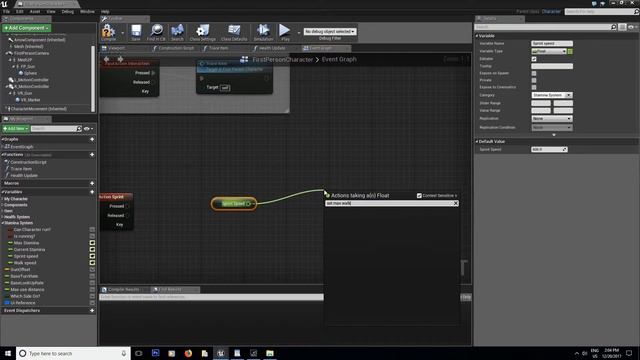Click the search magnifier in My Blueprint panel
Image resolution: width=640 pixels, height=360 pixels.
[x=79, y=129]
